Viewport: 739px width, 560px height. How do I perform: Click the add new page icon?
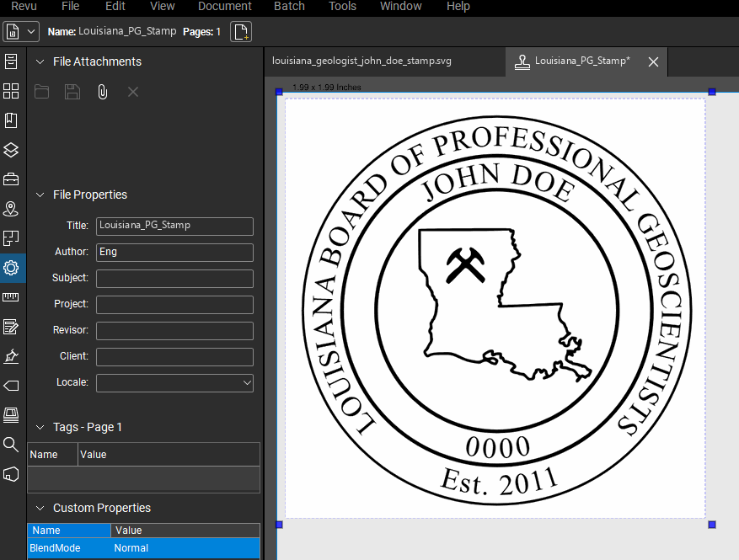pyautogui.click(x=241, y=31)
